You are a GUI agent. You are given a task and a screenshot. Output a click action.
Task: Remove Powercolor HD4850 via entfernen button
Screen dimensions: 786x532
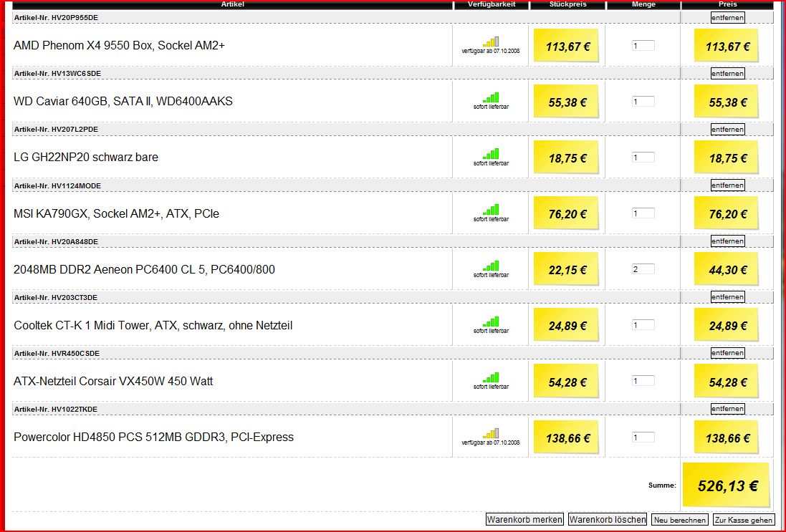727,409
